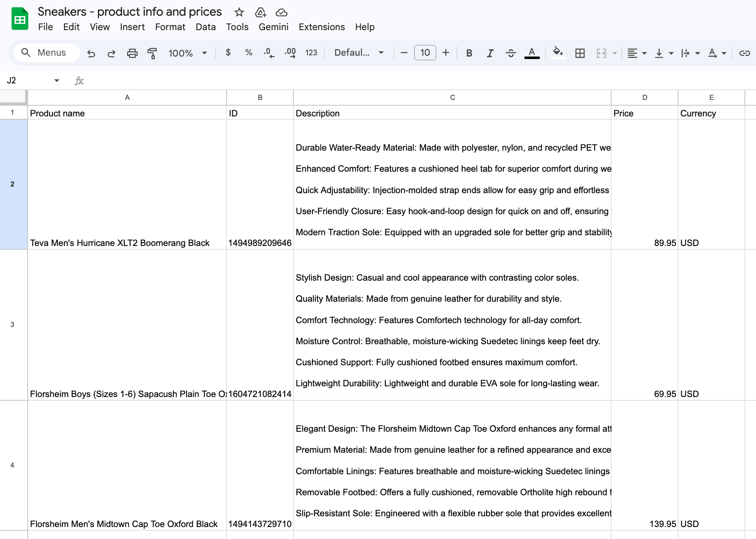The height and width of the screenshot is (539, 756).
Task: Expand the horizontal alignment options
Action: point(644,53)
